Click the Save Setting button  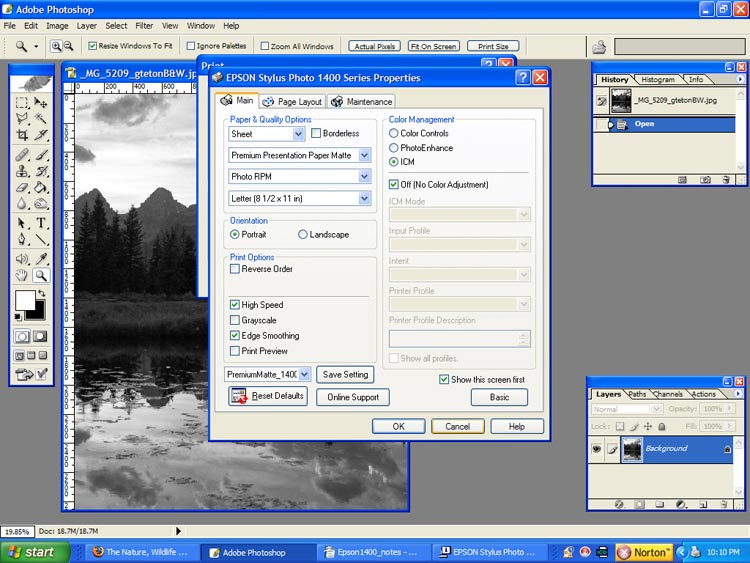pyautogui.click(x=345, y=375)
